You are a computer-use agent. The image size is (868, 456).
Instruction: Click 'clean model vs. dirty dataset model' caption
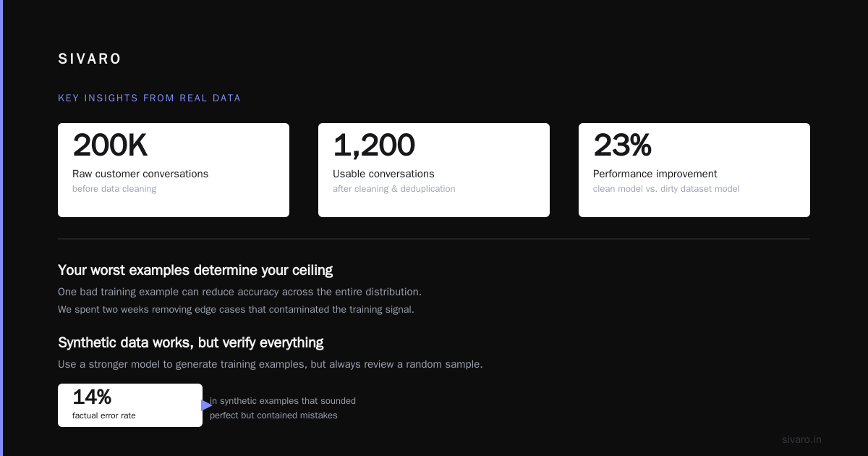click(666, 189)
